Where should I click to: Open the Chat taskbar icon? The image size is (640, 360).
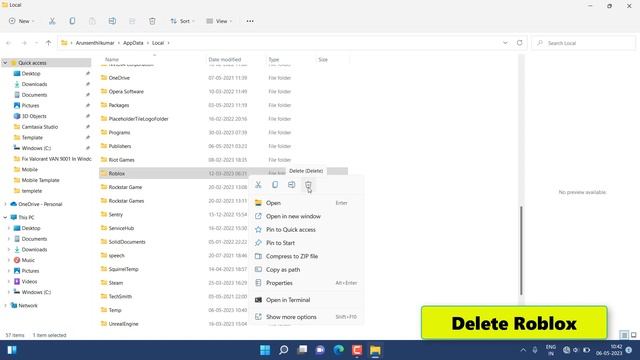(x=320, y=350)
